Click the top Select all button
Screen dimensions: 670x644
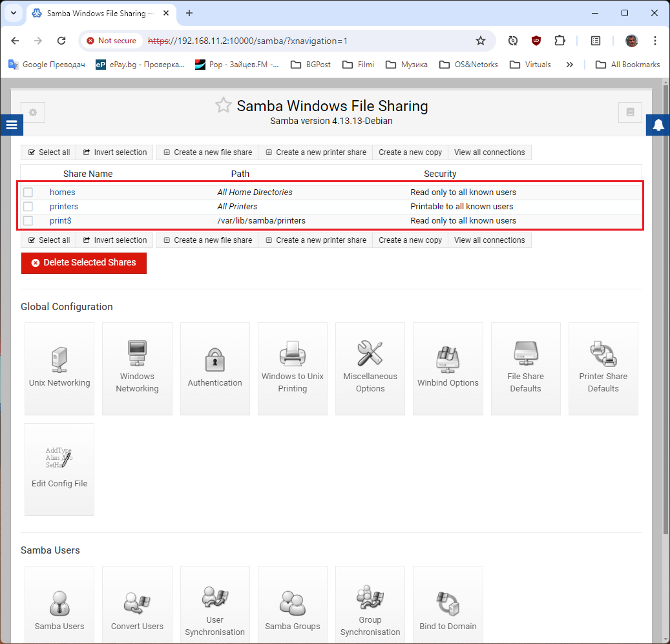[x=48, y=152]
